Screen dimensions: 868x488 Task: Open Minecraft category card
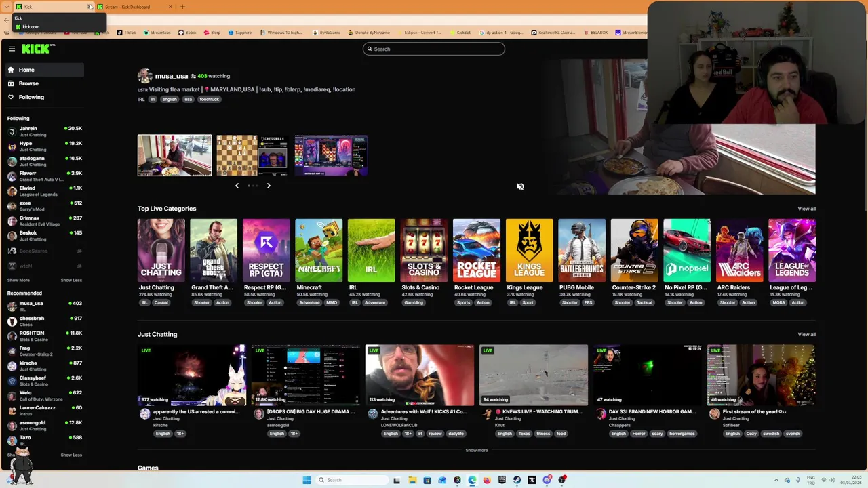point(319,250)
